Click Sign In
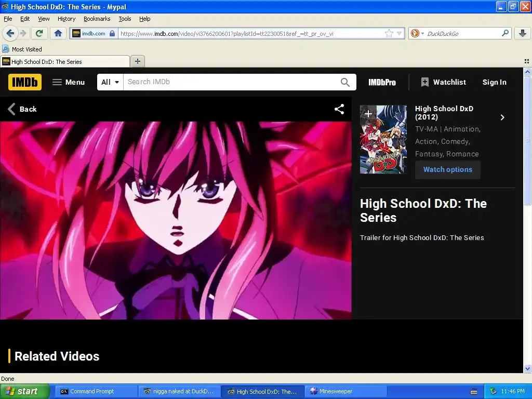The image size is (532, 399). point(495,82)
